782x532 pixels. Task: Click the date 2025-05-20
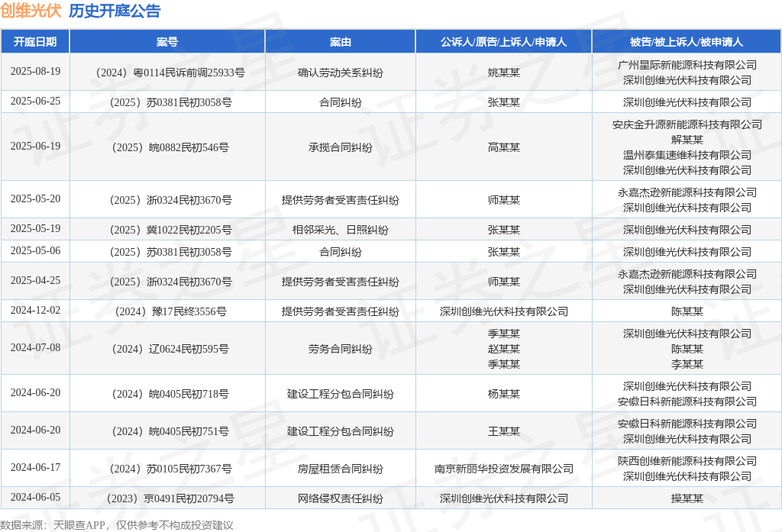pos(35,198)
